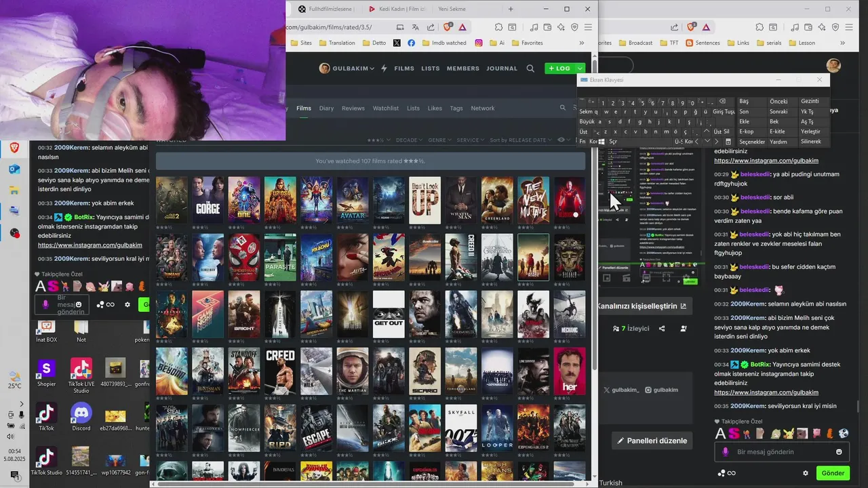Expand the DECADE filter dropdown
The height and width of the screenshot is (488, 868).
[x=409, y=140]
